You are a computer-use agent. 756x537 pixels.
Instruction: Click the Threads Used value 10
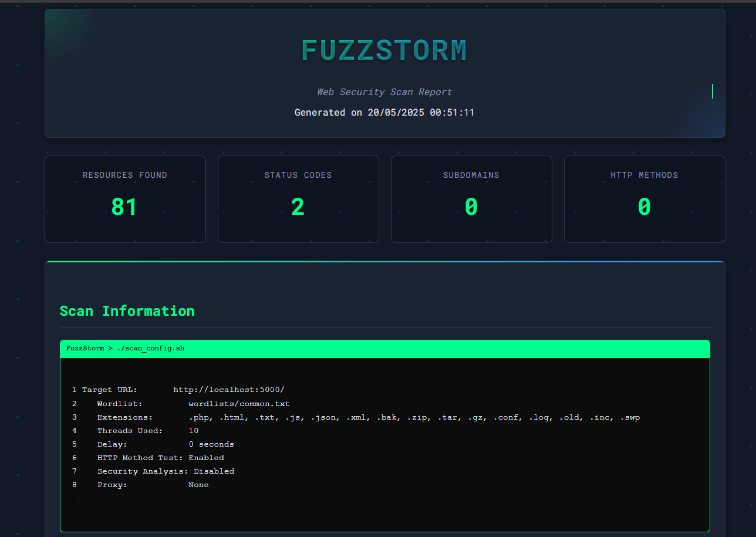click(194, 431)
